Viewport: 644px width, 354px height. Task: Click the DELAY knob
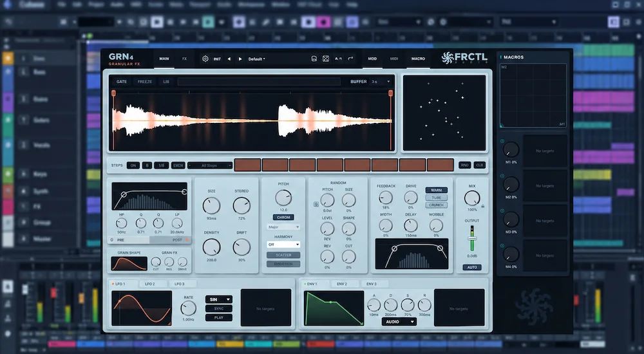click(x=411, y=225)
